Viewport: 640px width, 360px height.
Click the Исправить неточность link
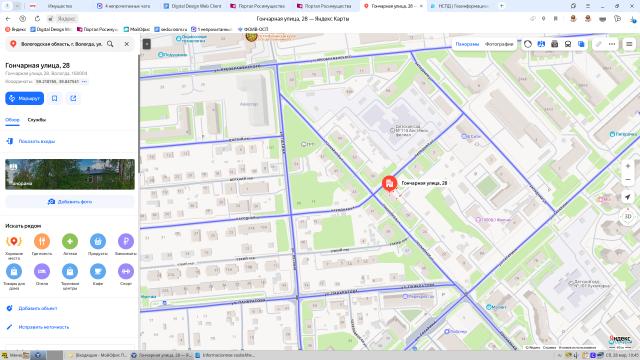44,327
